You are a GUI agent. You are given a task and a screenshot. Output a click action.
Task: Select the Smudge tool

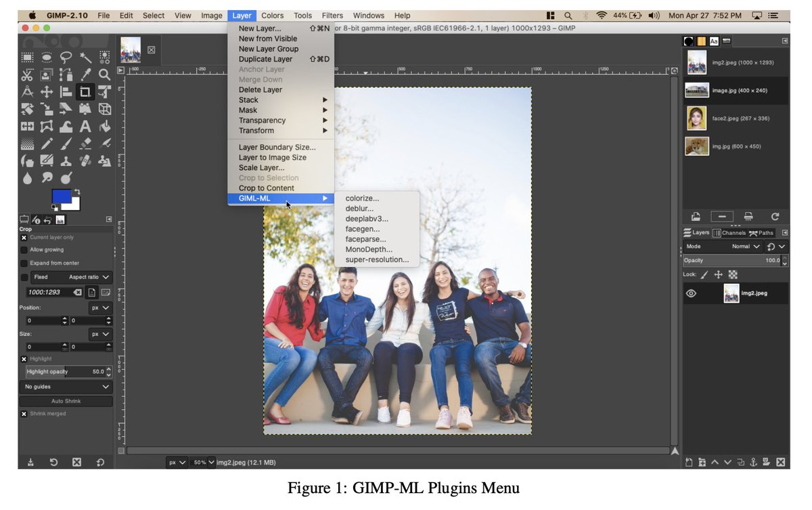click(x=47, y=177)
